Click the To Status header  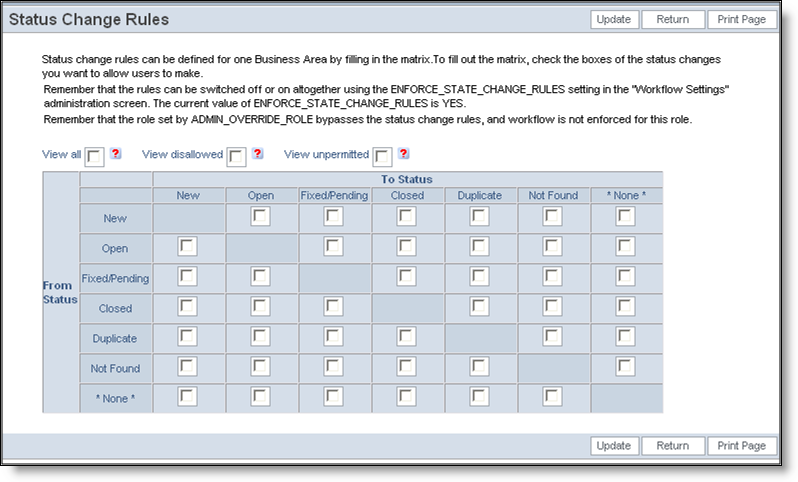coord(407,179)
